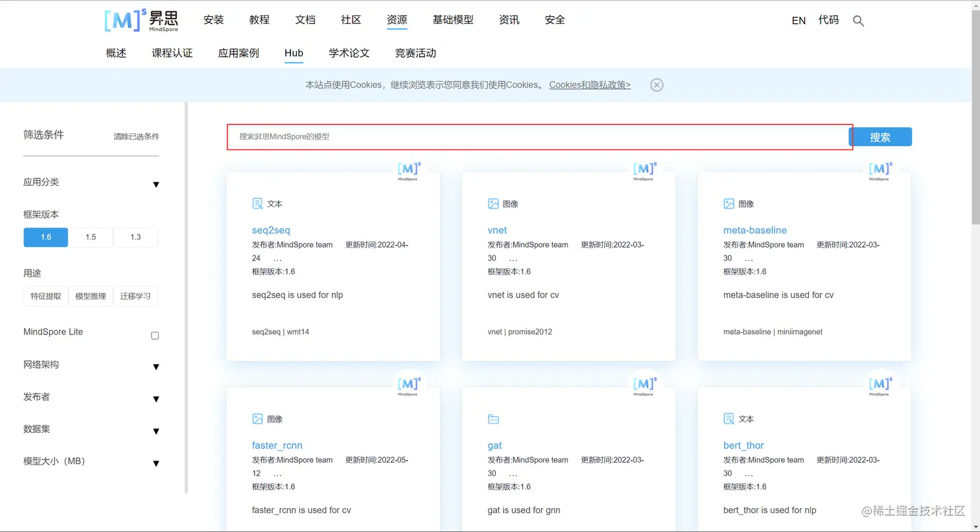Open the faster_rcnn model link
This screenshot has width=980, height=532.
click(277, 445)
